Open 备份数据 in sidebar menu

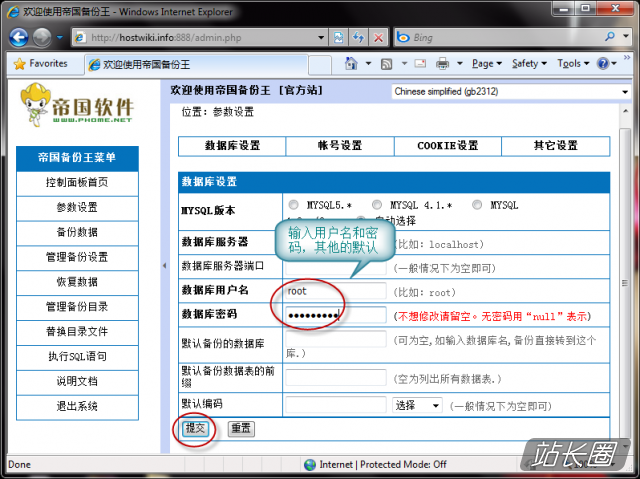click(x=77, y=232)
